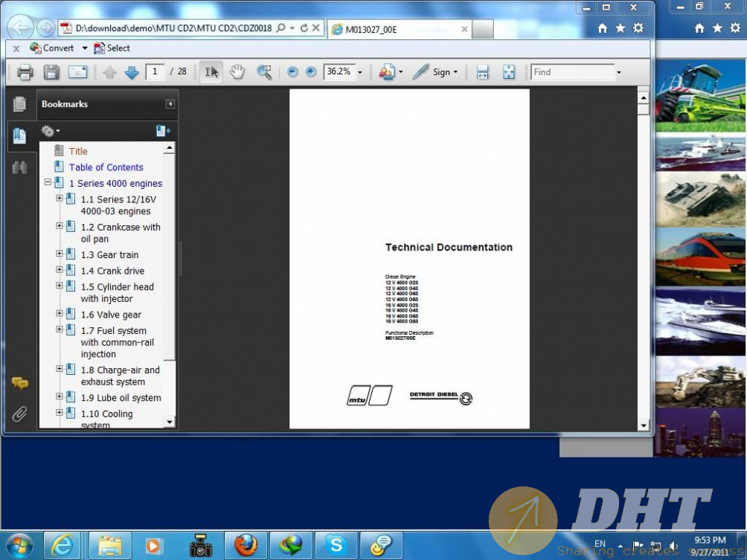Click the fit width scrolling icon
747x560 pixels.
point(483,72)
